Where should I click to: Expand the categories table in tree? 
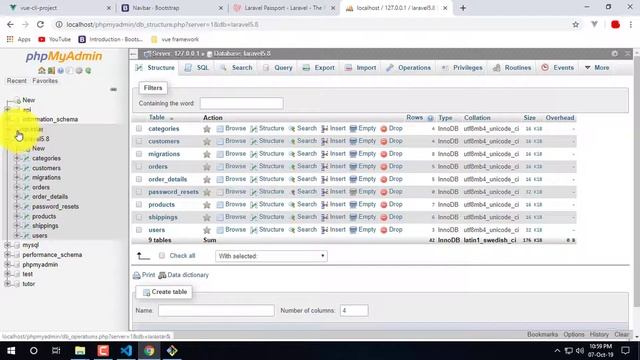coord(17,158)
